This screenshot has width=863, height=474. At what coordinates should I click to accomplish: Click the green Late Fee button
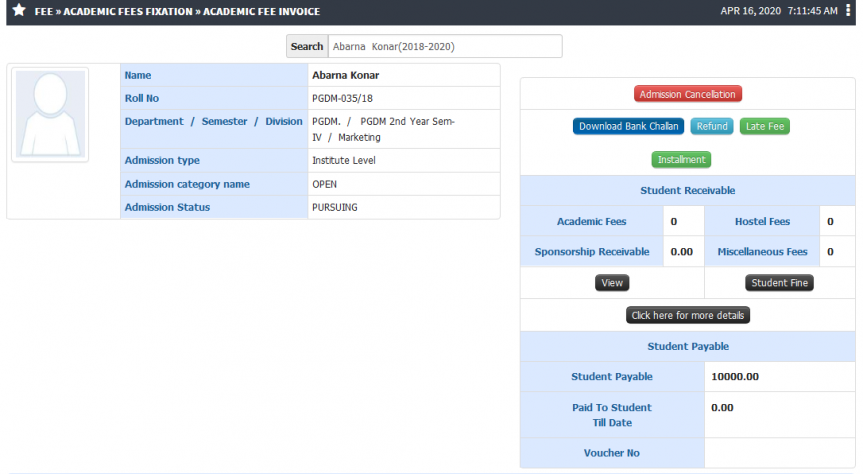[x=764, y=126]
